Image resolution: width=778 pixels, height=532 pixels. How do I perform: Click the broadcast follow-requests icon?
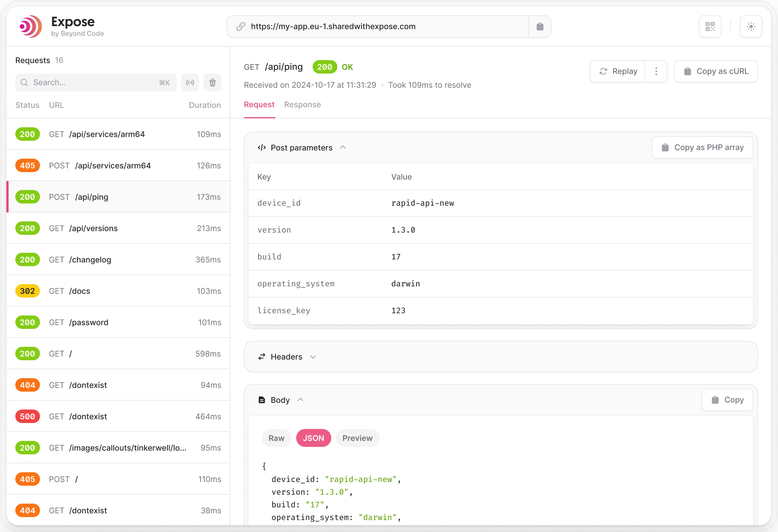(190, 83)
